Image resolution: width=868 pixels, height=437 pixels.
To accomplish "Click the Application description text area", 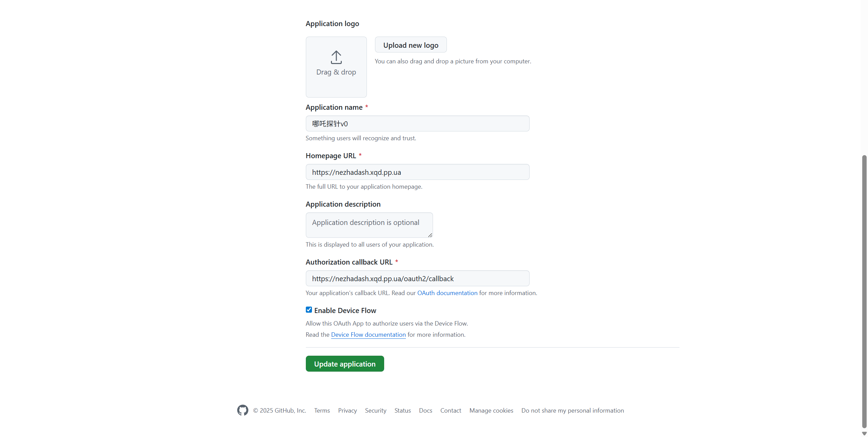I will pyautogui.click(x=369, y=225).
